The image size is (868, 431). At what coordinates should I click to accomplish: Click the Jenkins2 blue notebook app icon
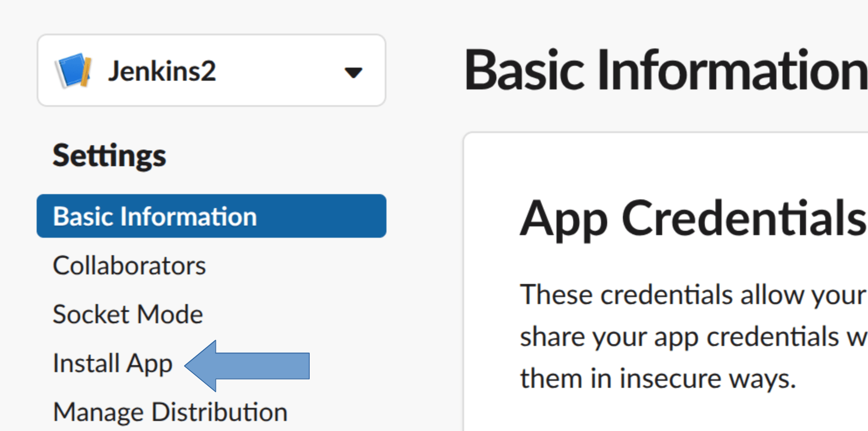pyautogui.click(x=73, y=70)
